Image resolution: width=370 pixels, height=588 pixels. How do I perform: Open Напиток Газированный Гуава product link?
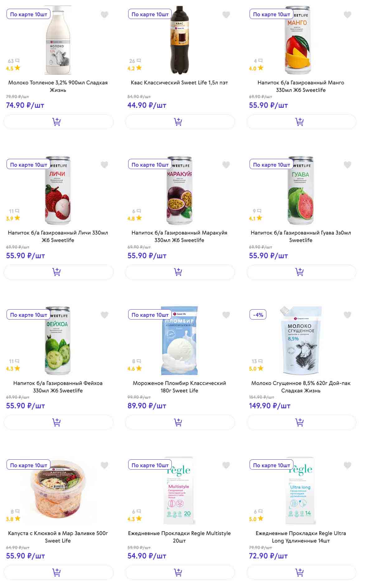click(301, 236)
